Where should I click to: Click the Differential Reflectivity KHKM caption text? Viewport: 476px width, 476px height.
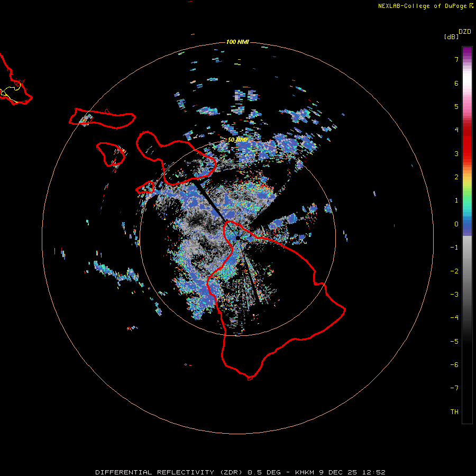240,472
